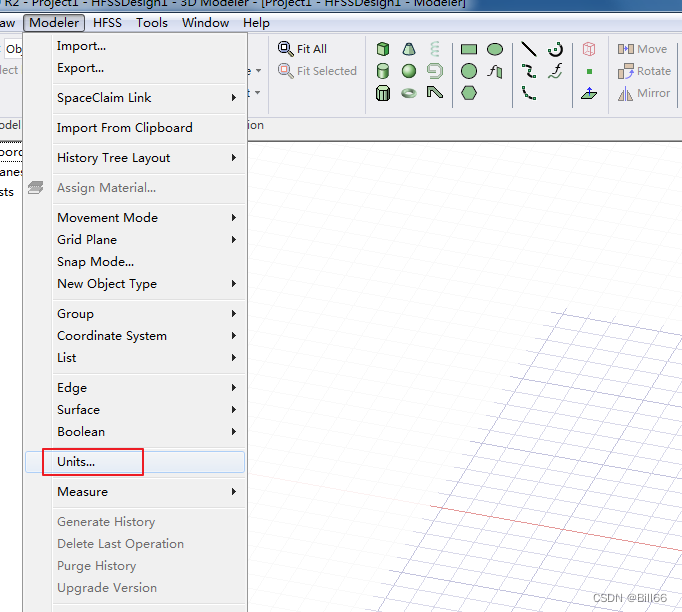Viewport: 682px width, 612px height.
Task: Select the Draw Spiral tool
Action: 435,71
